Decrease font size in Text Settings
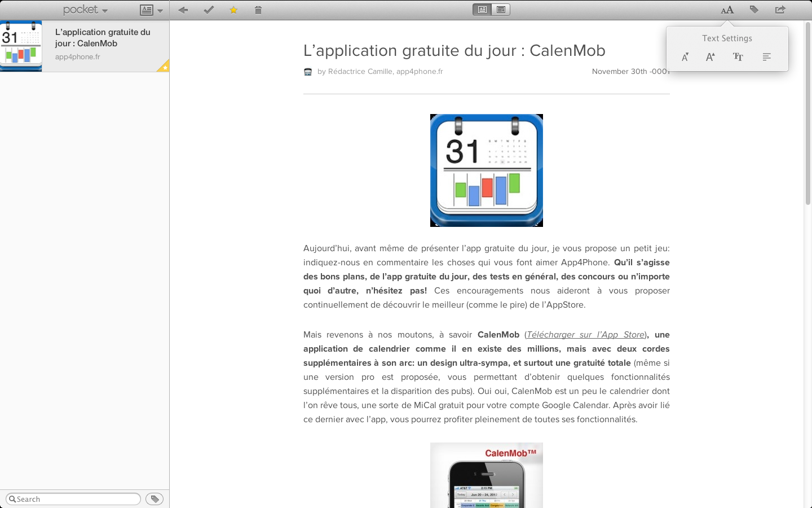Screen dimensions: 812x508 (x=685, y=57)
